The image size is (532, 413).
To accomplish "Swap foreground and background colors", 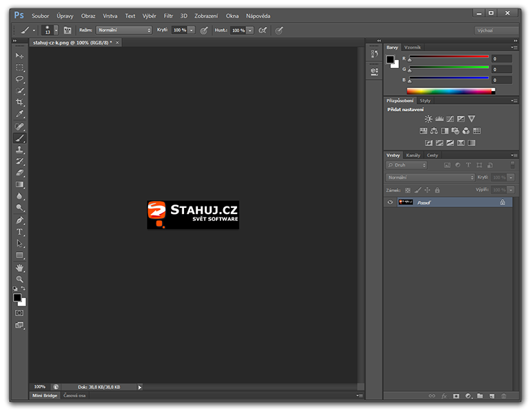I will pos(23,288).
